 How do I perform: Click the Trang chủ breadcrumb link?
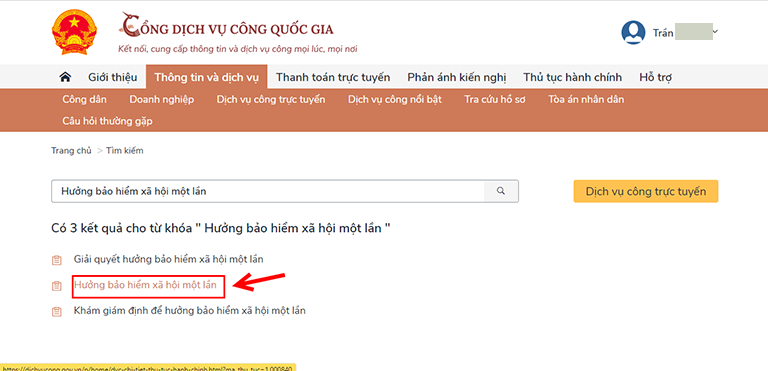pos(71,150)
